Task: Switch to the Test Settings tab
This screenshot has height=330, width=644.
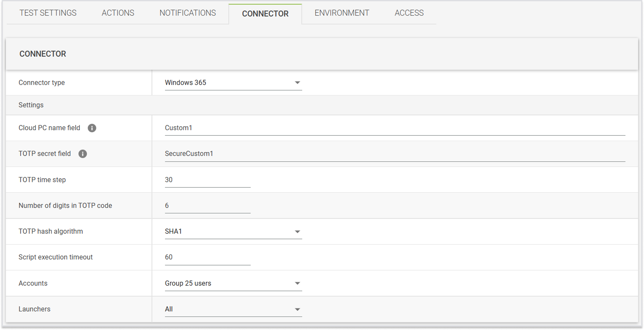Action: tap(48, 13)
